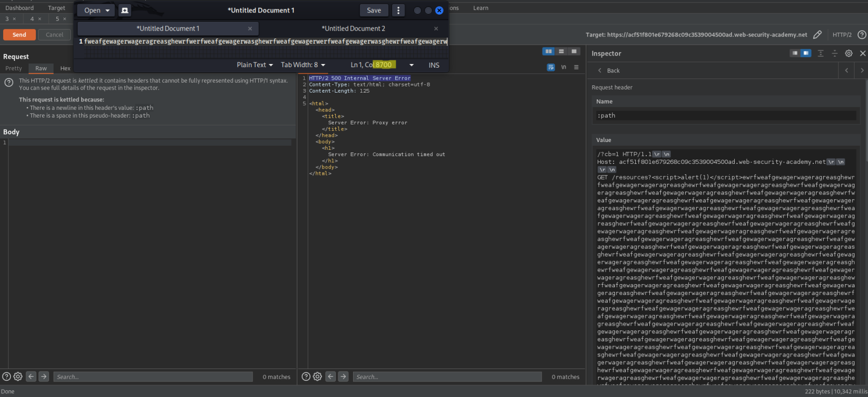
Task: Click the HTTP/2 protocol label
Action: [x=842, y=35]
